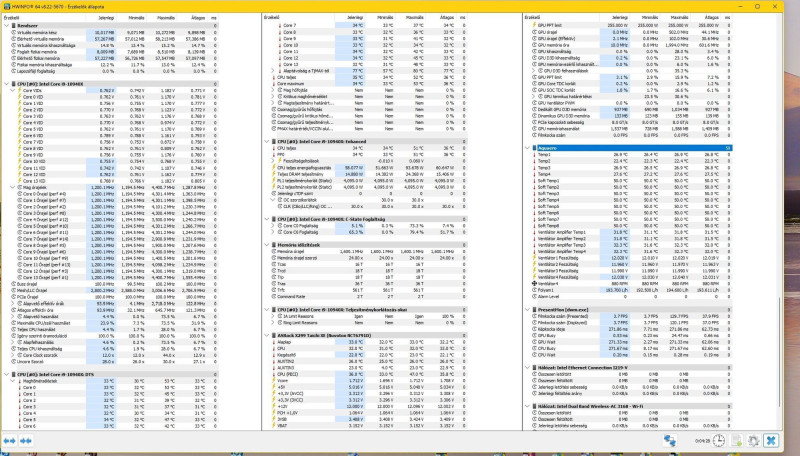The image size is (800, 456).
Task: Collapse the PresentMon [dwm.exe] group
Action: (527, 310)
